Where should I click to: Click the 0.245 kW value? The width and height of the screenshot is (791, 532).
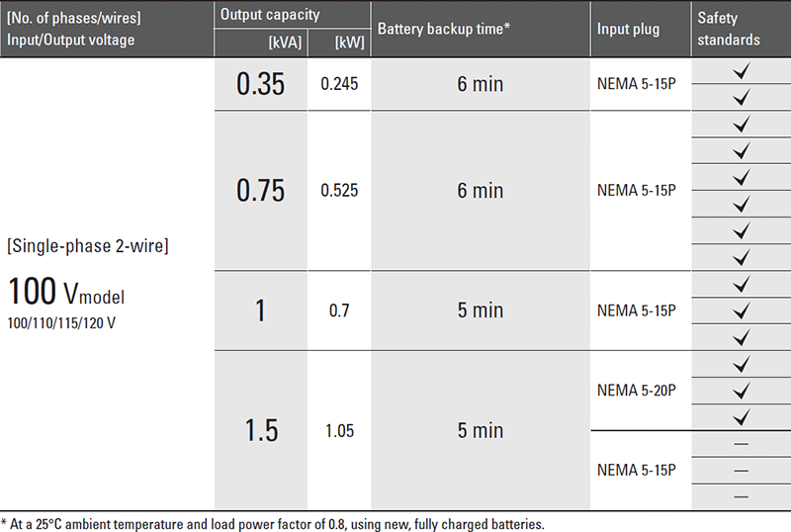click(x=339, y=84)
